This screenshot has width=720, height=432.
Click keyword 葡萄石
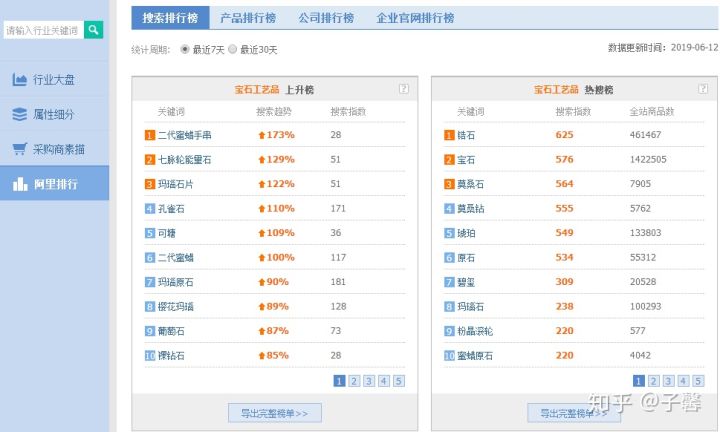[x=171, y=331]
